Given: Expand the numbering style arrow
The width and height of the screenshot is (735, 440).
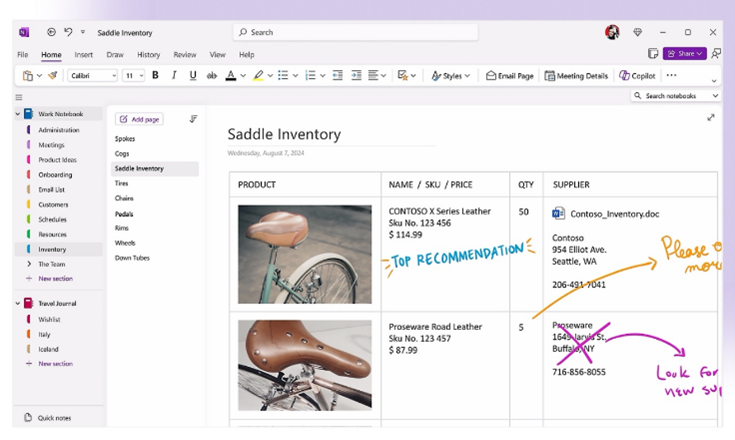Looking at the screenshot, I should pyautogui.click(x=322, y=75).
